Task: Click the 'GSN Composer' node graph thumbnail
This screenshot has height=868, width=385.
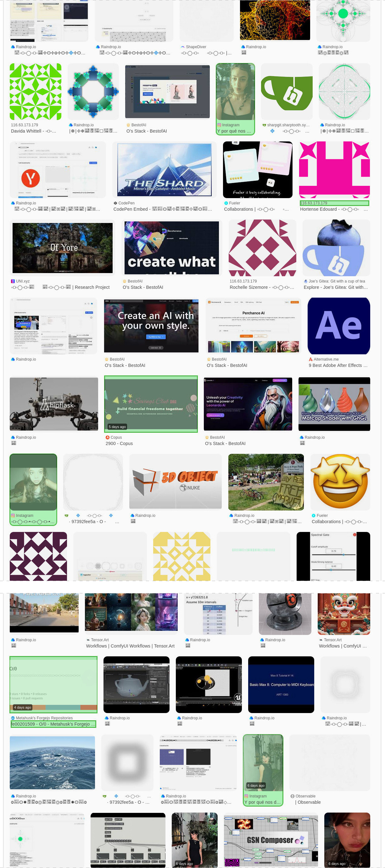Action: [x=271, y=840]
